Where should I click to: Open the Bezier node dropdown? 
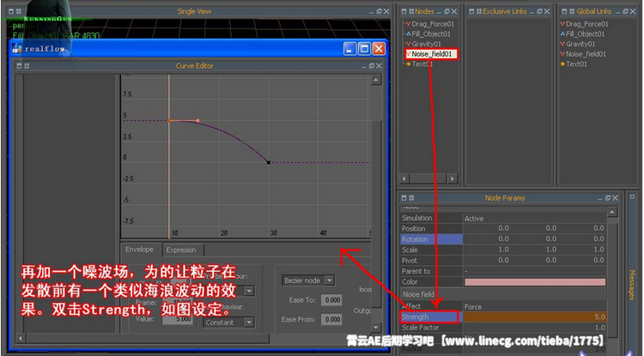(330, 281)
